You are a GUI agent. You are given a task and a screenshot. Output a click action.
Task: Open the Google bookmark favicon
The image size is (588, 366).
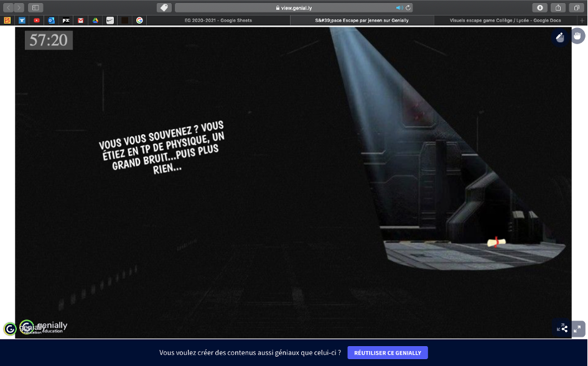(139, 21)
